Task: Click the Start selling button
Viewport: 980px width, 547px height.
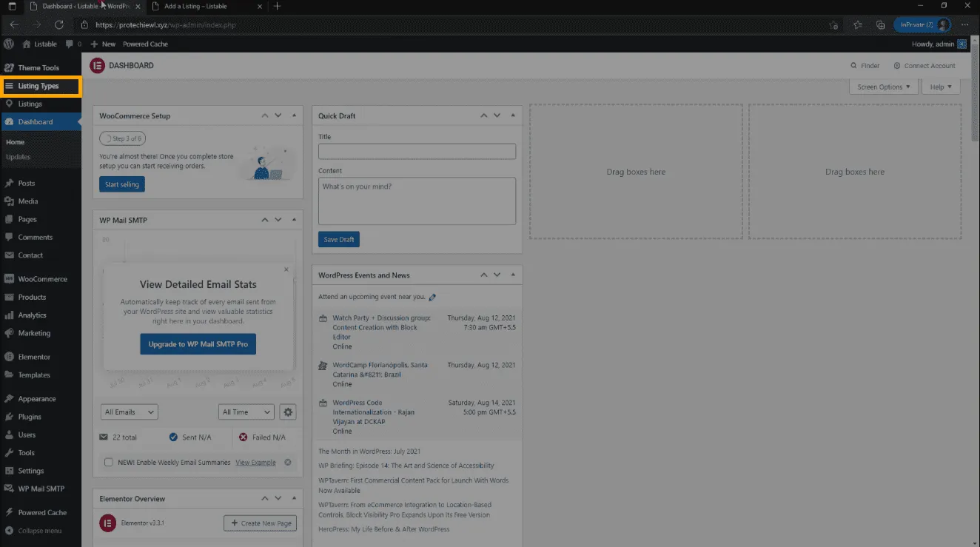Action: [x=122, y=184]
